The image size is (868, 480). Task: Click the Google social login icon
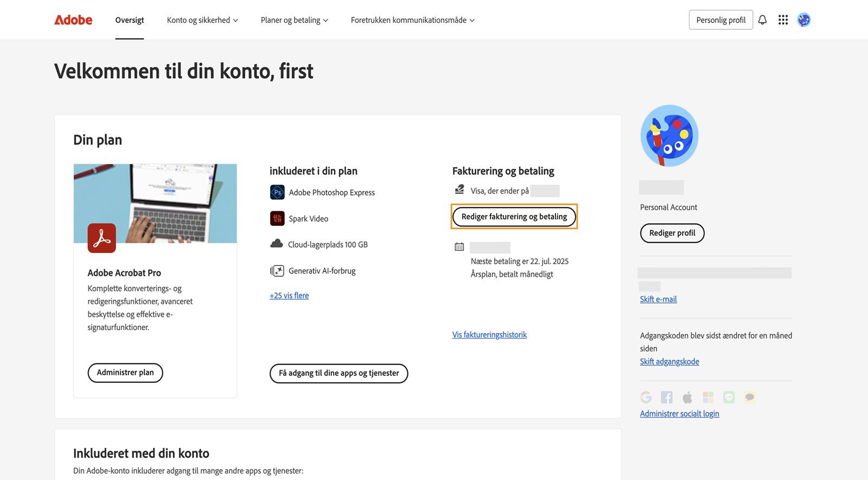tap(646, 397)
